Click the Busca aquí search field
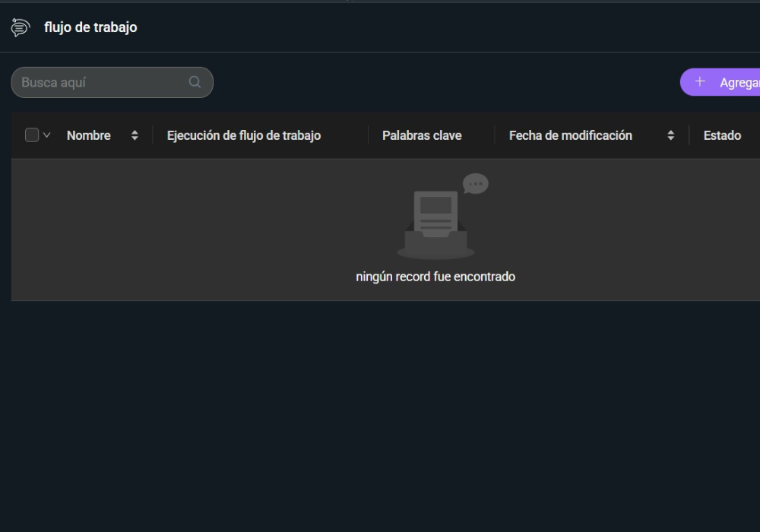Screen dimensions: 760x532 point(99,81)
